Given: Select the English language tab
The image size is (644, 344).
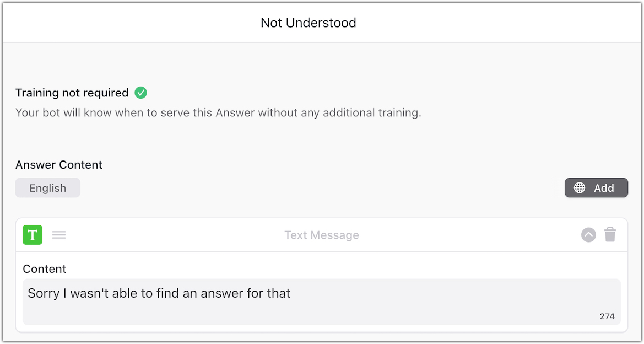Looking at the screenshot, I should click(x=48, y=188).
